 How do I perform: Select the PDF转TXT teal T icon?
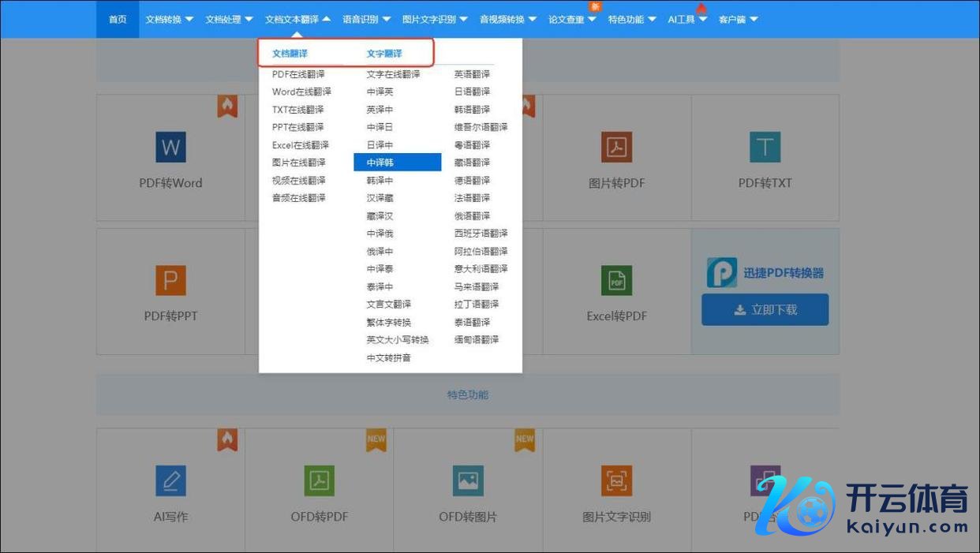click(765, 148)
